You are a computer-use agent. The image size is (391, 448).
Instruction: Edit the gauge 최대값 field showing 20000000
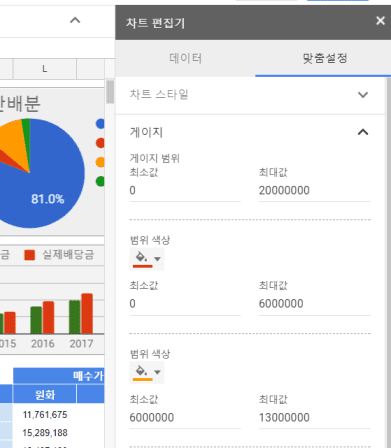click(314, 191)
